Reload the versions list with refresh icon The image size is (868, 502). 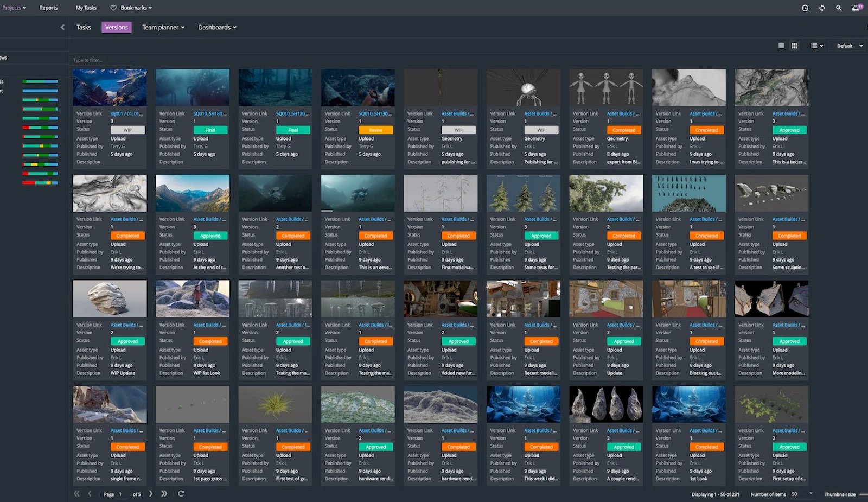click(x=181, y=494)
